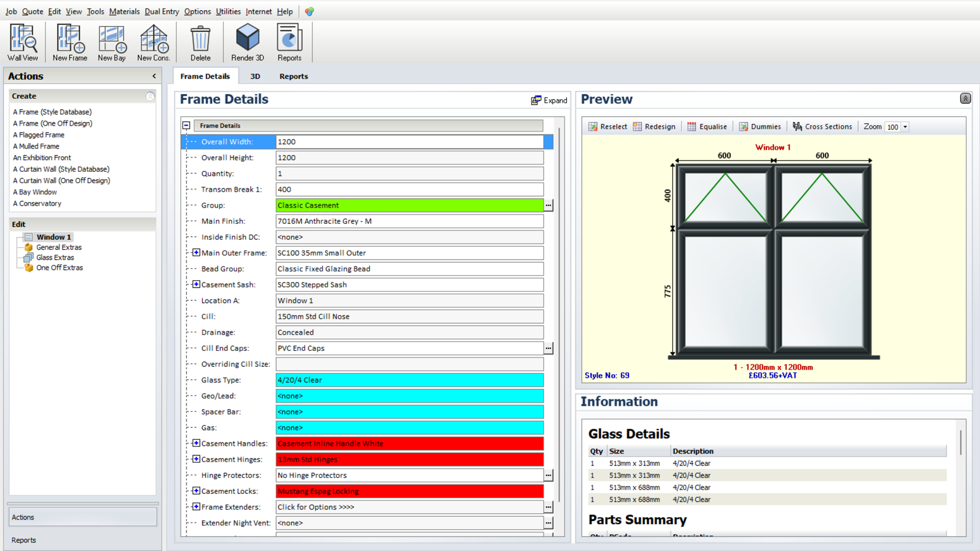Open the Materials menu

coord(124,11)
